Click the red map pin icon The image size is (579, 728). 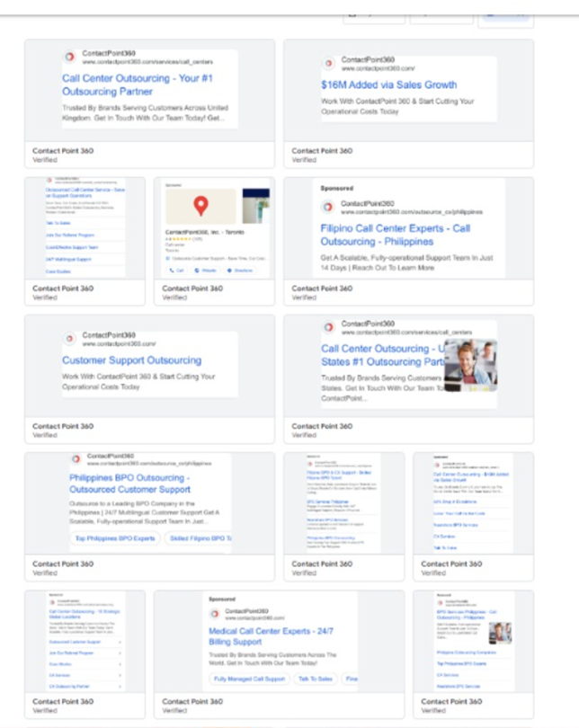click(201, 205)
